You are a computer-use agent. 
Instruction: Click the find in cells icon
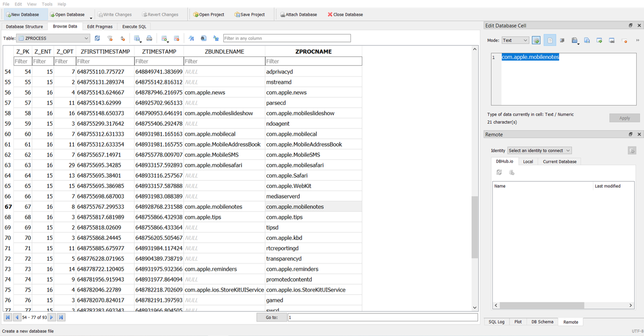click(x=204, y=38)
